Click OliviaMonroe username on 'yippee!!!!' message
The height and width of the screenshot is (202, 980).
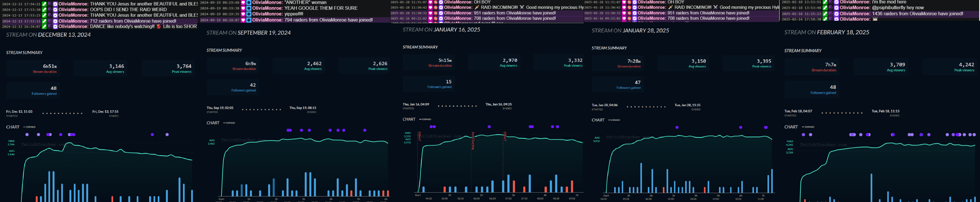coord(267,14)
